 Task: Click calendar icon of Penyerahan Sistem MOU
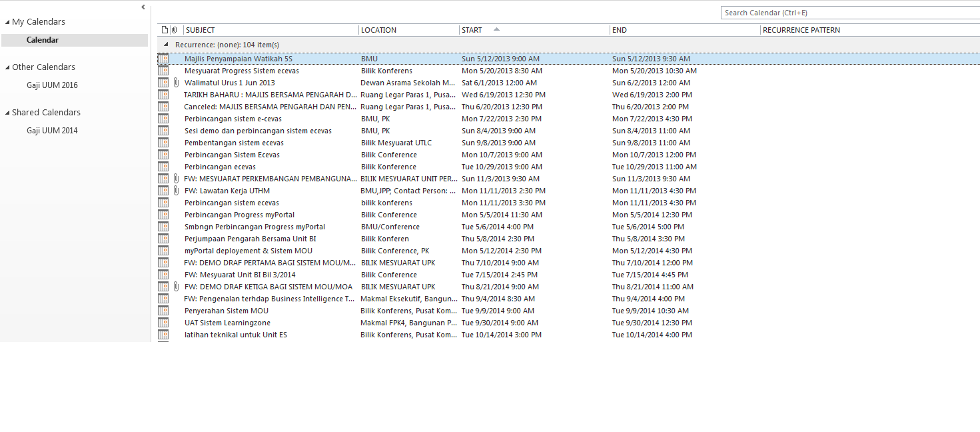(x=163, y=311)
